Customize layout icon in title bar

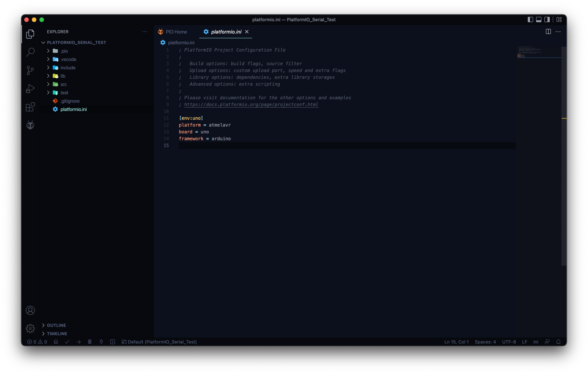(x=559, y=20)
